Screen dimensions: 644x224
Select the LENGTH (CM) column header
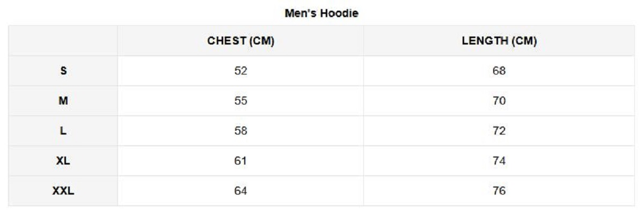(x=499, y=41)
